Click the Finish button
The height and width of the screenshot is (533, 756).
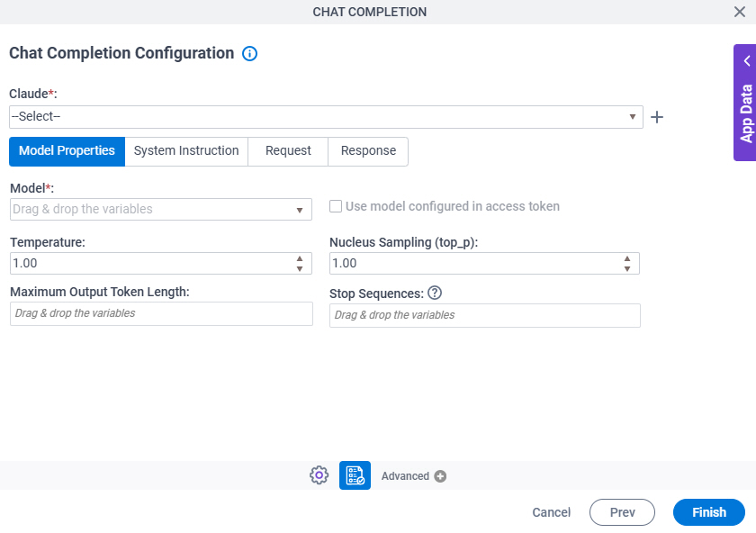709,512
